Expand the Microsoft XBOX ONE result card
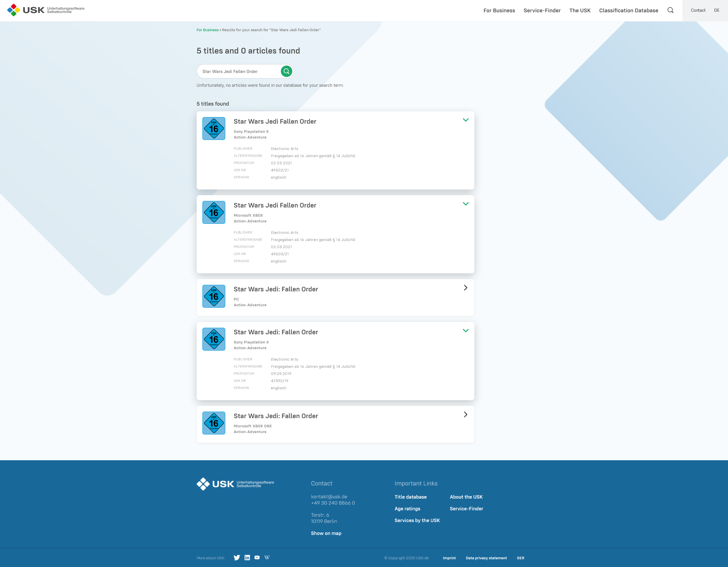This screenshot has height=567, width=728. 466,414
